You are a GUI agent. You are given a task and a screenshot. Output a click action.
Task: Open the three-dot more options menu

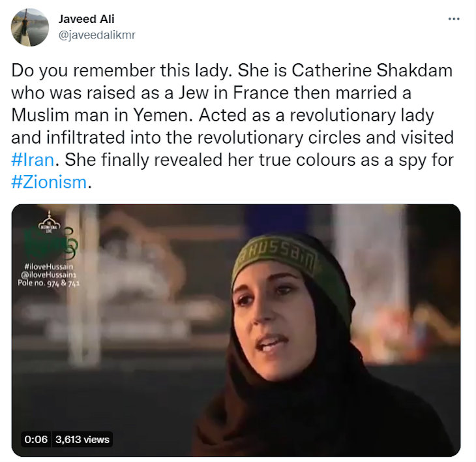tap(454, 19)
